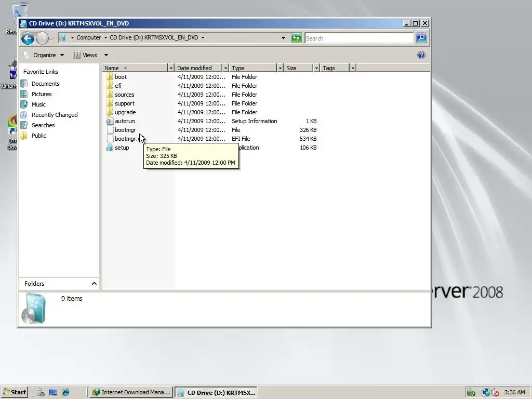Expand the Folders pane chevron
The image size is (532, 399).
94,283
